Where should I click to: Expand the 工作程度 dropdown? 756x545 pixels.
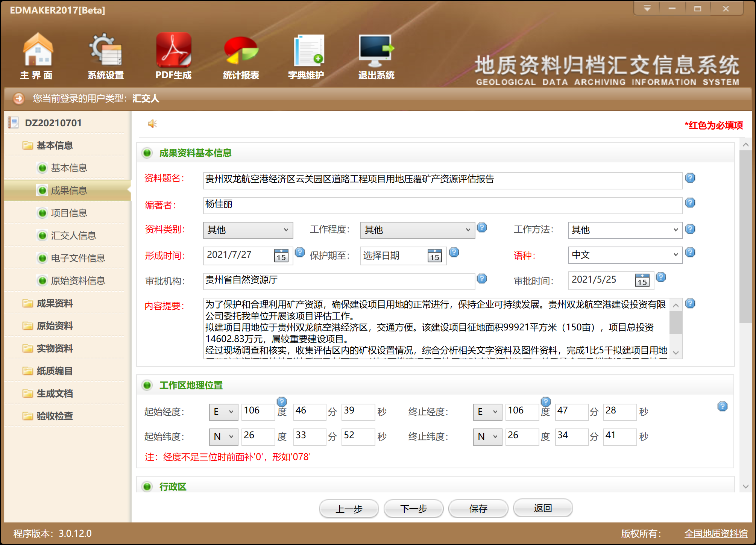point(417,230)
